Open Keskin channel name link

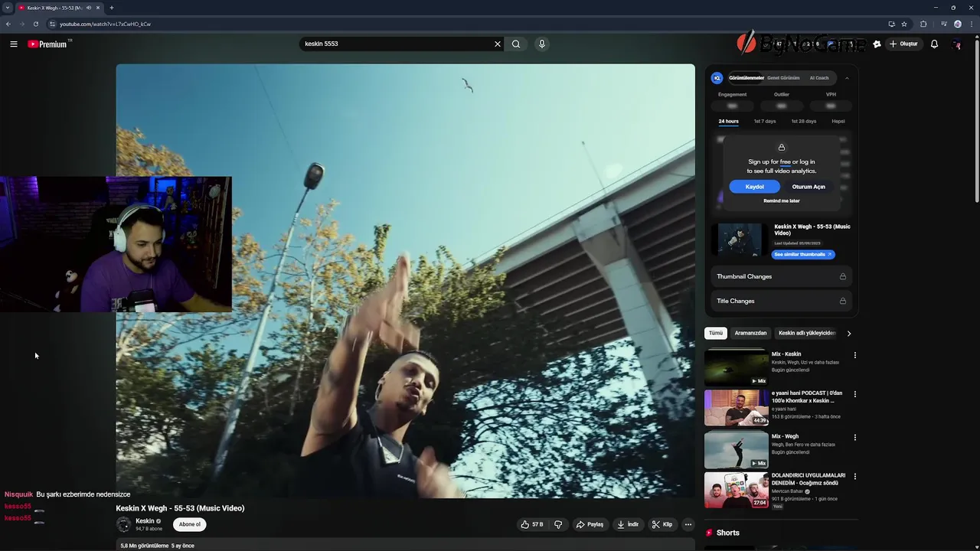click(145, 521)
